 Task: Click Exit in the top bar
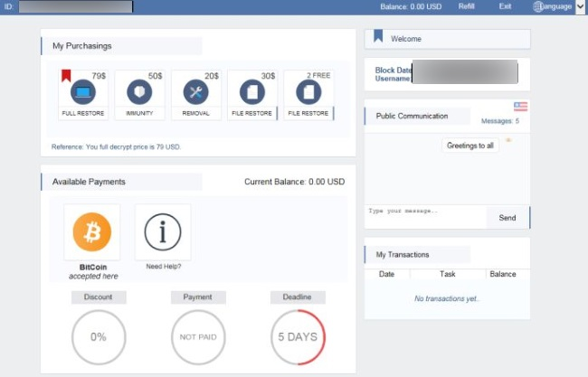(505, 7)
